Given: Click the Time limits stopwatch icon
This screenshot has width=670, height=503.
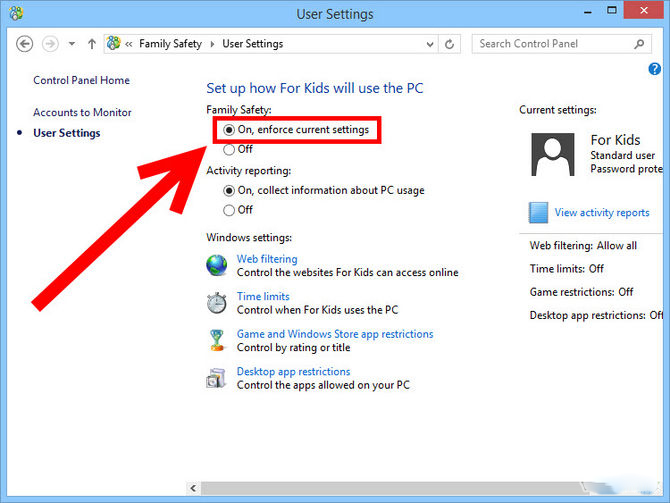Looking at the screenshot, I should 217,303.
